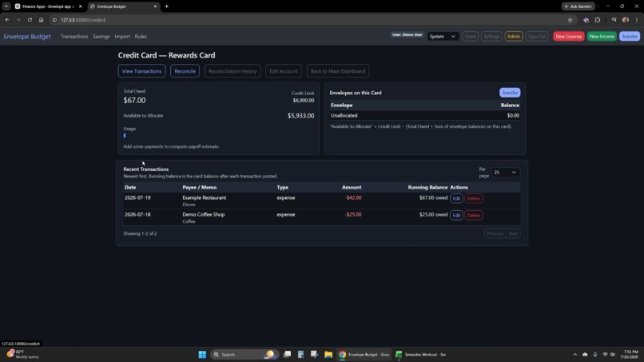Close the Envelope Budget browser tab

(155, 6)
